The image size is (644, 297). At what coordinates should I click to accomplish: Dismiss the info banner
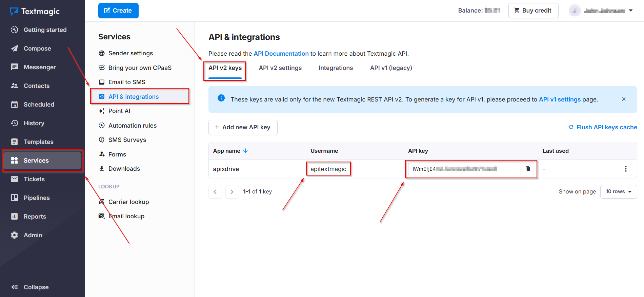(x=624, y=99)
